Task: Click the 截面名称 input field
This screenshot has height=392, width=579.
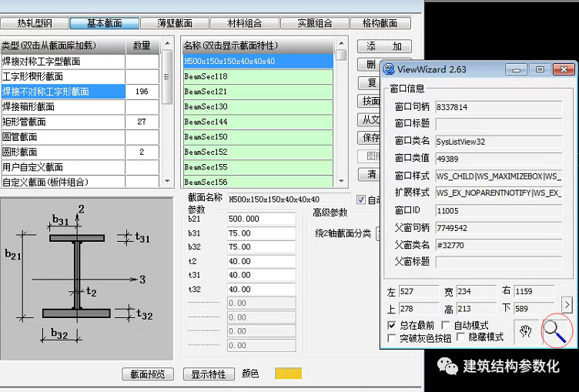Action: [x=289, y=199]
